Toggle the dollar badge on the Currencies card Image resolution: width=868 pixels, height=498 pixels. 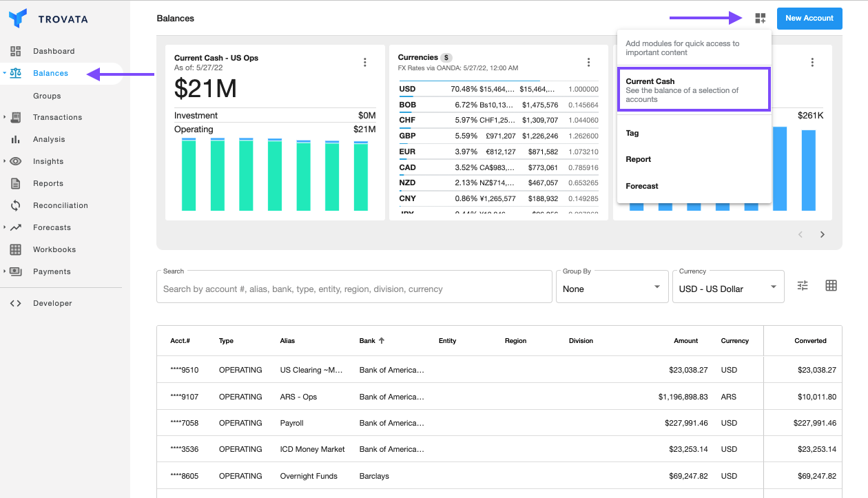(x=445, y=57)
